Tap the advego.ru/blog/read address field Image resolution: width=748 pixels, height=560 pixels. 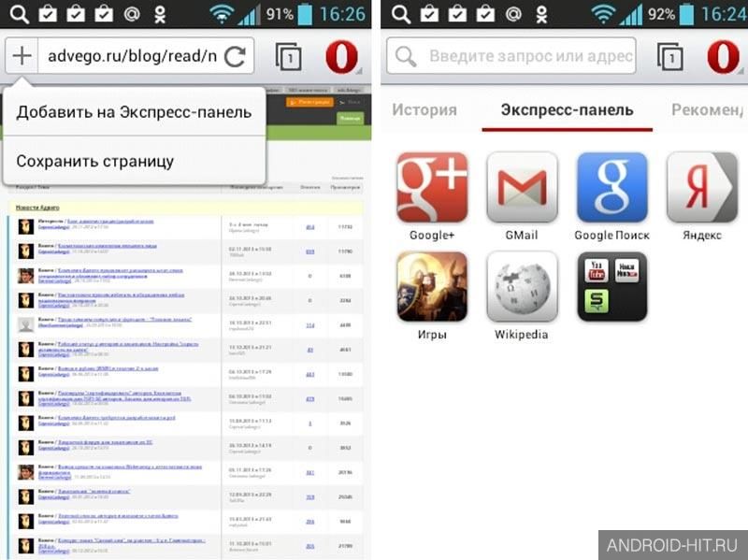(x=132, y=56)
